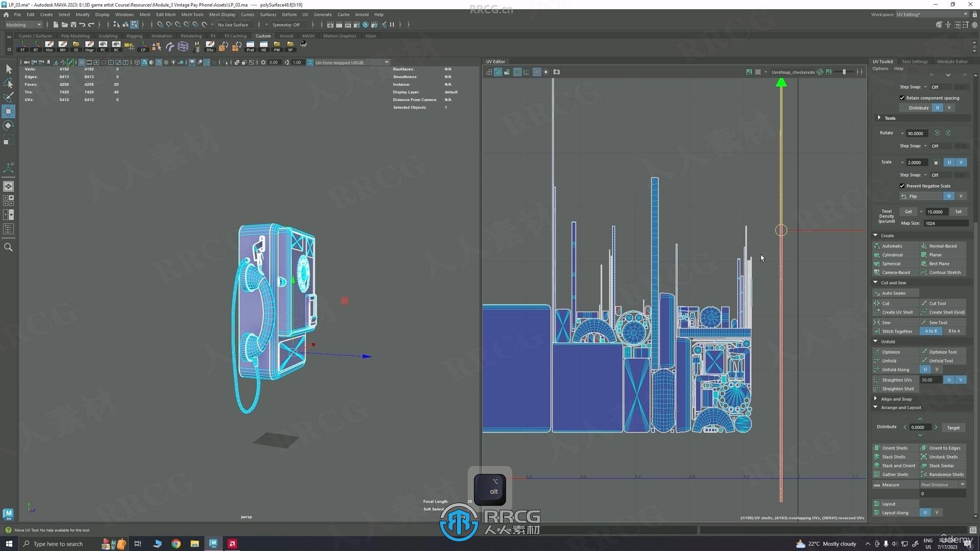Image resolution: width=980 pixels, height=551 pixels.
Task: Toggle the V option for Unfold Along
Action: point(937,369)
